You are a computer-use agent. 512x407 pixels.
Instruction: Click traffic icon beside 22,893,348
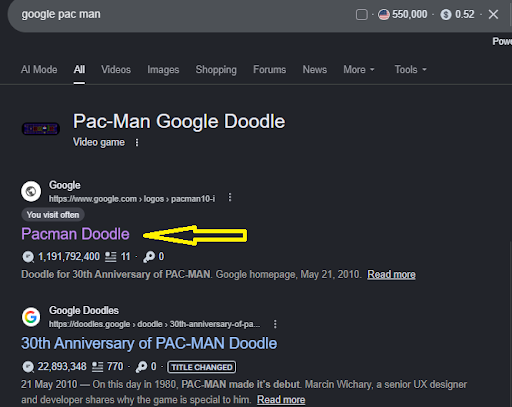(28, 367)
